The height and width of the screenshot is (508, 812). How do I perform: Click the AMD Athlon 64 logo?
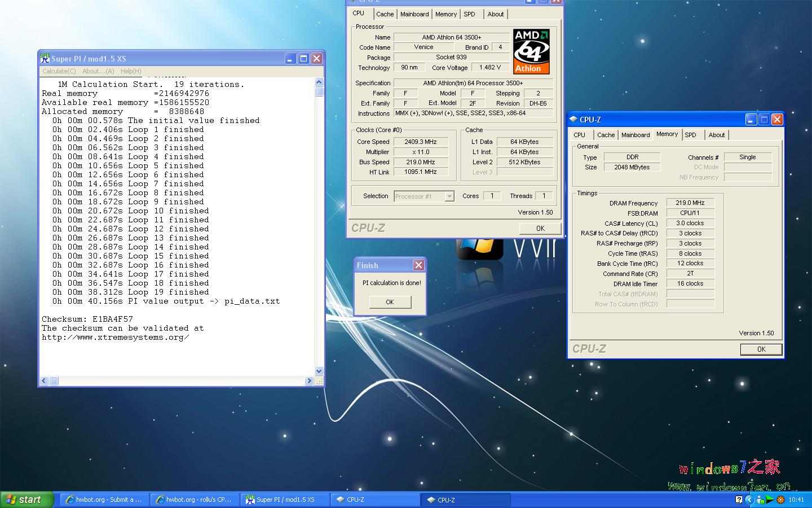(531, 51)
